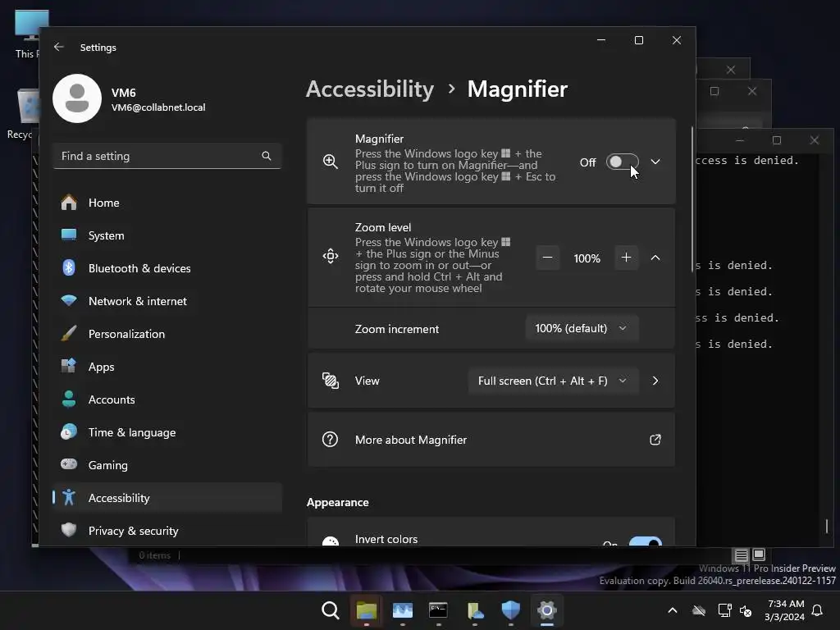Click the Accessibility figure icon

coord(69,498)
